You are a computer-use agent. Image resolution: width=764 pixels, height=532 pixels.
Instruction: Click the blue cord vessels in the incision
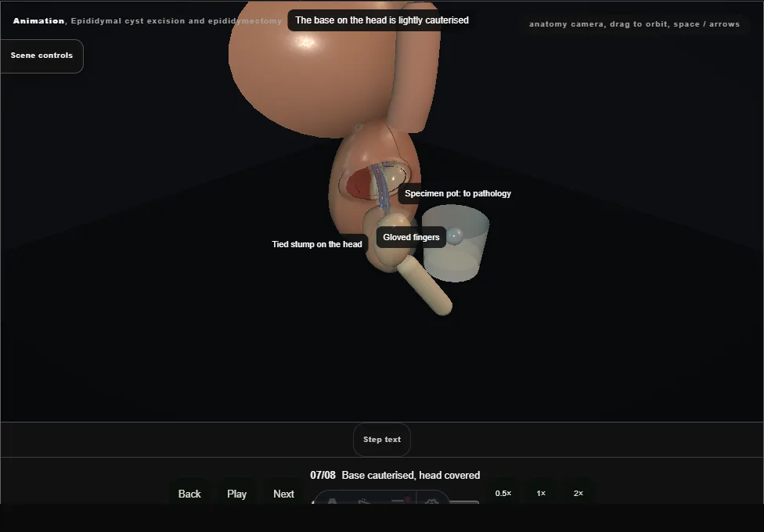[380, 185]
